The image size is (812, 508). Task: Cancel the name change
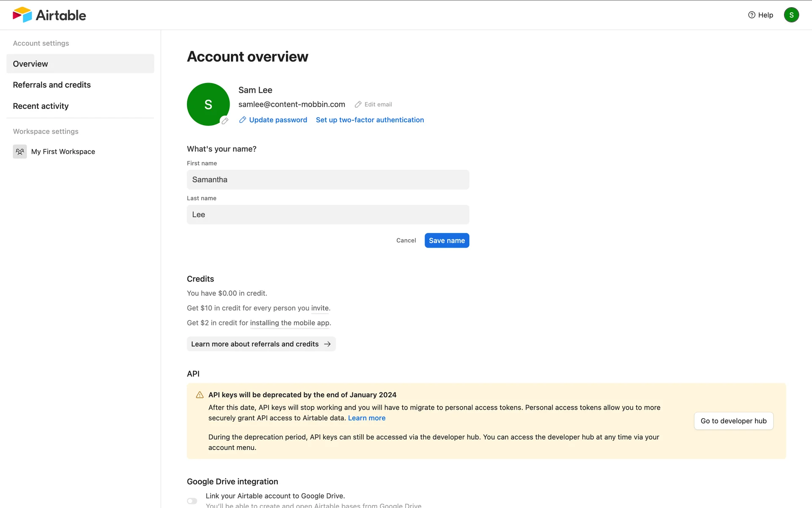click(x=406, y=240)
